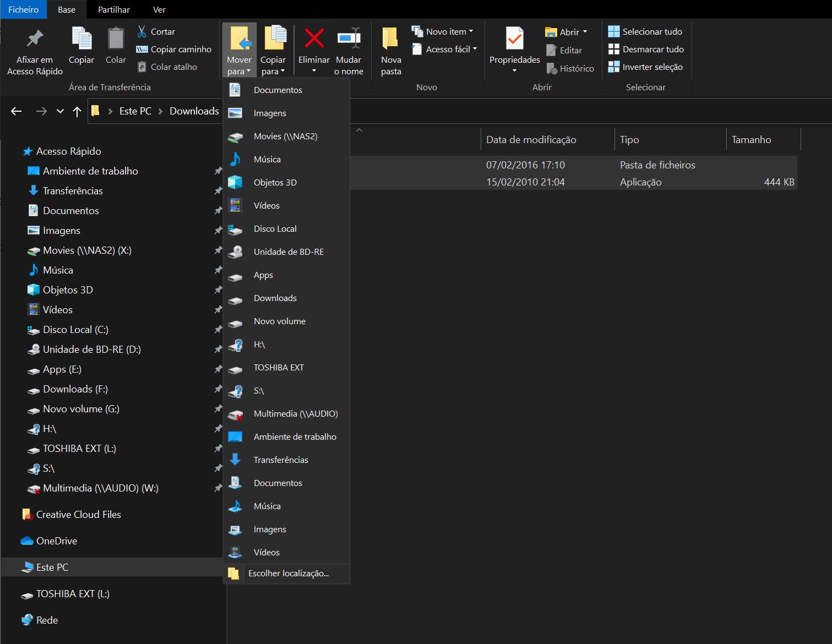Open the Ficheiro tab

coord(24,9)
